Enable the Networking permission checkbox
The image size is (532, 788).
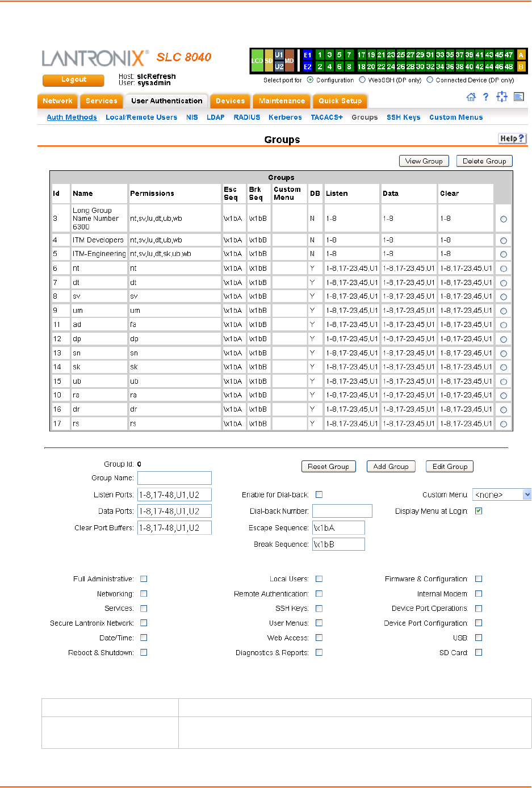[144, 594]
